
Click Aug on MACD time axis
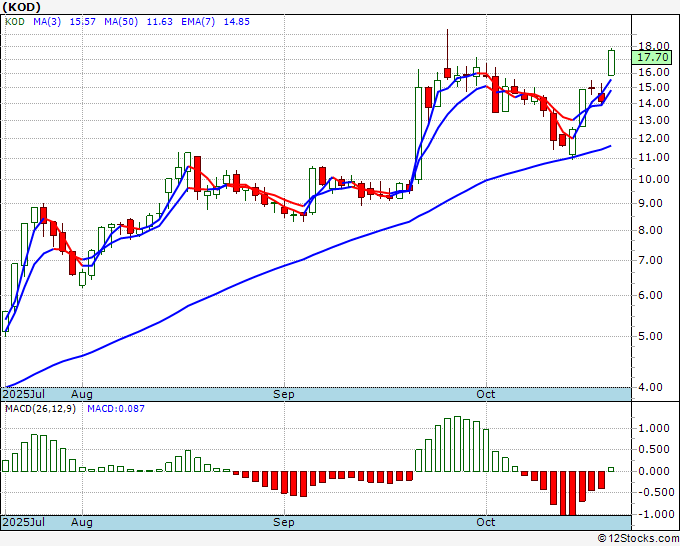pyautogui.click(x=82, y=522)
